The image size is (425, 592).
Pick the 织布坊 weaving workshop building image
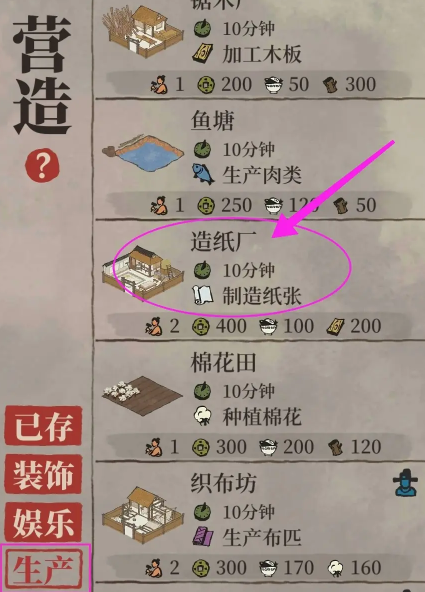[x=143, y=515]
